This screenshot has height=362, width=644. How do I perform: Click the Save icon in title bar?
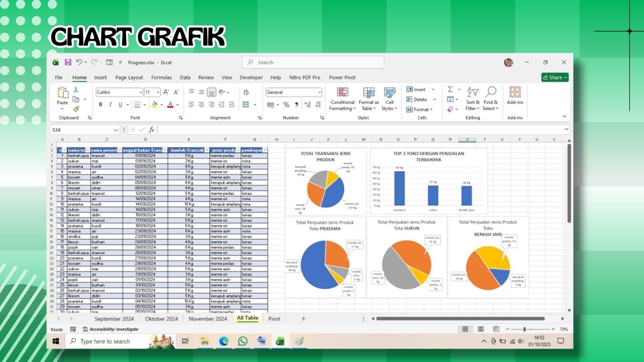pyautogui.click(x=68, y=62)
